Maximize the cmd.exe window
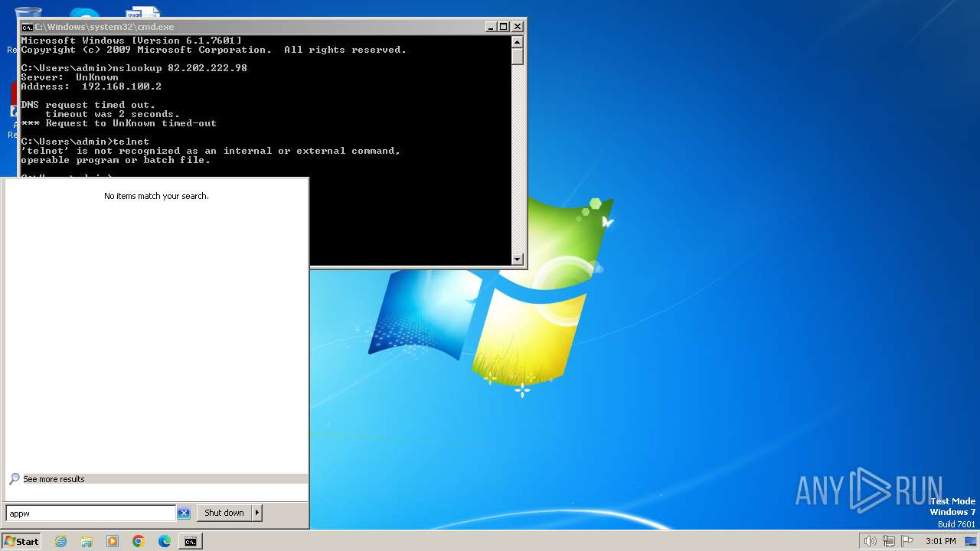980x551 pixels. tap(504, 27)
